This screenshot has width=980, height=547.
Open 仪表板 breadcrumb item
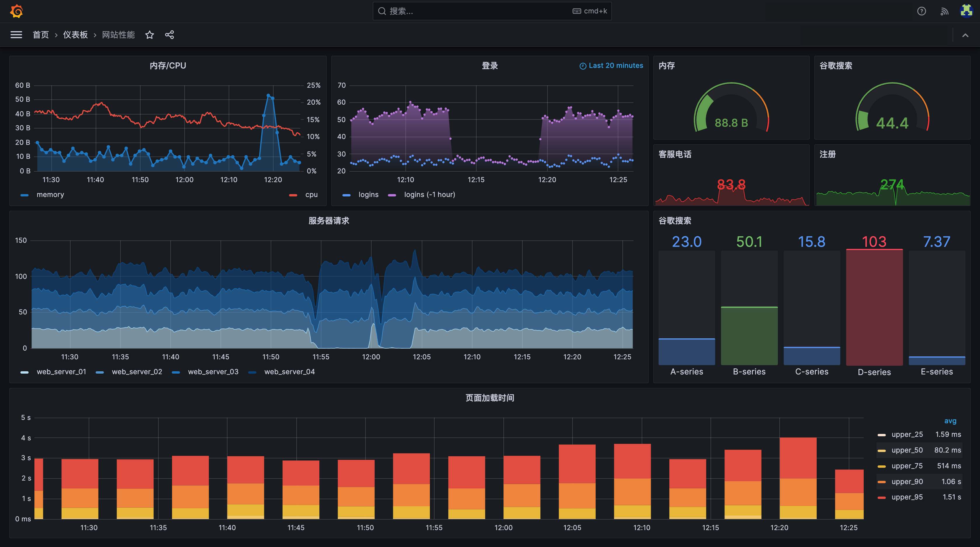coord(75,35)
